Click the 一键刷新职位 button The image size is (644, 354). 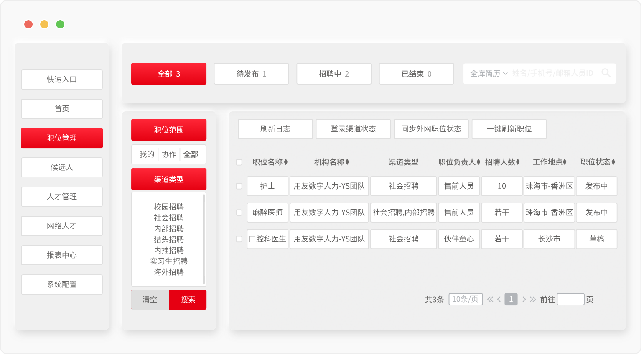(509, 129)
